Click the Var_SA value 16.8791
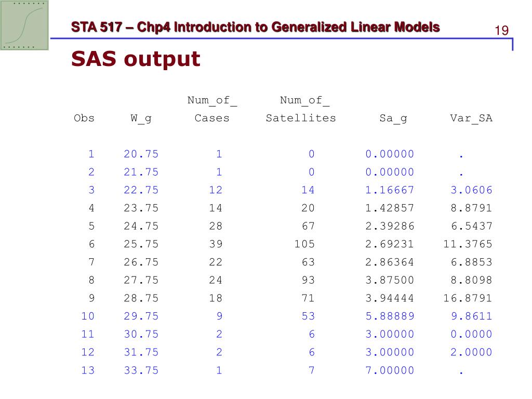532x399 pixels. [468, 298]
